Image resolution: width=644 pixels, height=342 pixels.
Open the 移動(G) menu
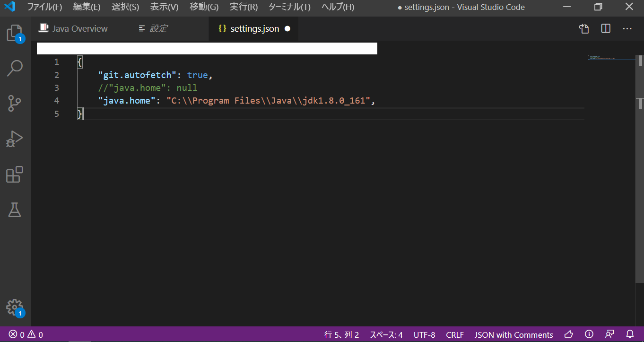click(204, 7)
